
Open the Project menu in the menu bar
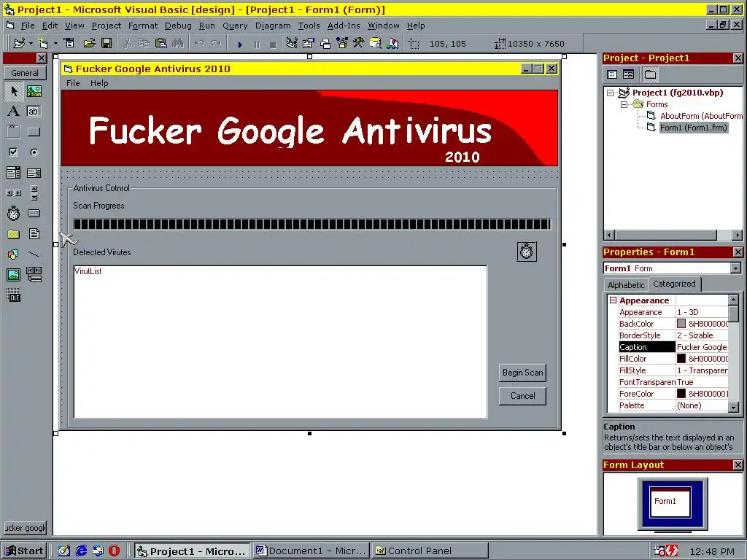107,26
